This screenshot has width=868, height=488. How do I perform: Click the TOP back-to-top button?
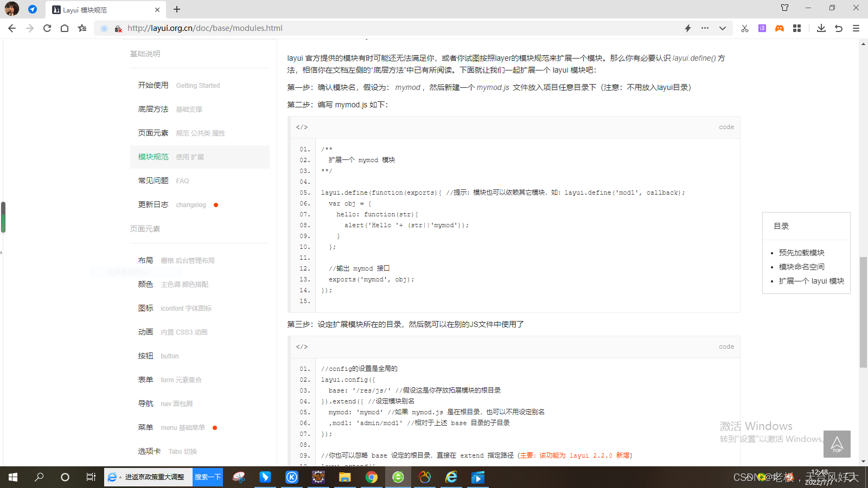[837, 444]
